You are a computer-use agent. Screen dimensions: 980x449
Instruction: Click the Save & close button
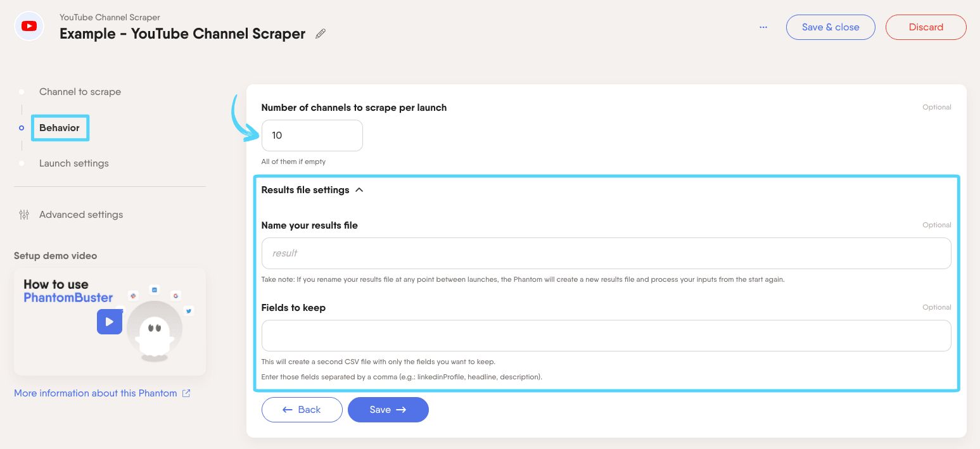(830, 27)
